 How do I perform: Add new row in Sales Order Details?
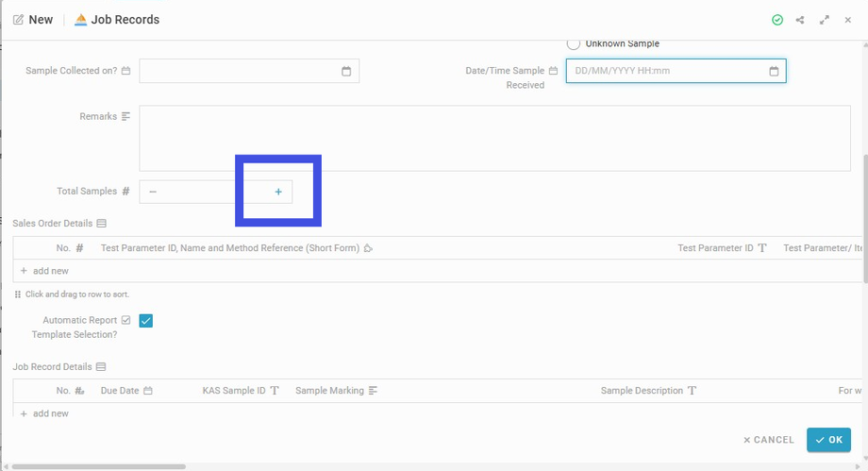(x=44, y=271)
